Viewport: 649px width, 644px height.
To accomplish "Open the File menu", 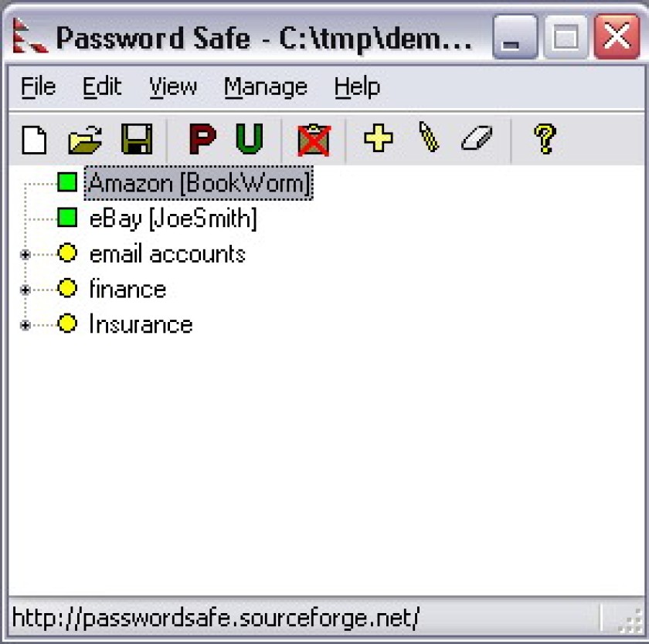I will [38, 87].
